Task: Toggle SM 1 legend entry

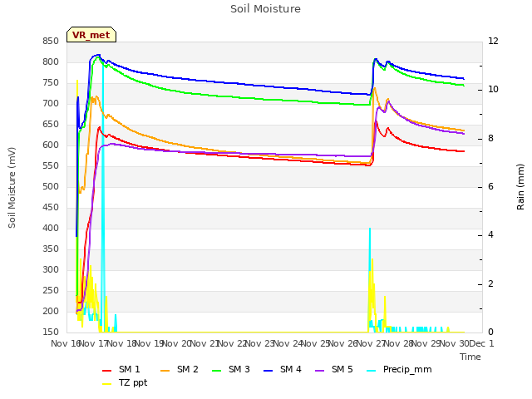Action: tap(121, 369)
